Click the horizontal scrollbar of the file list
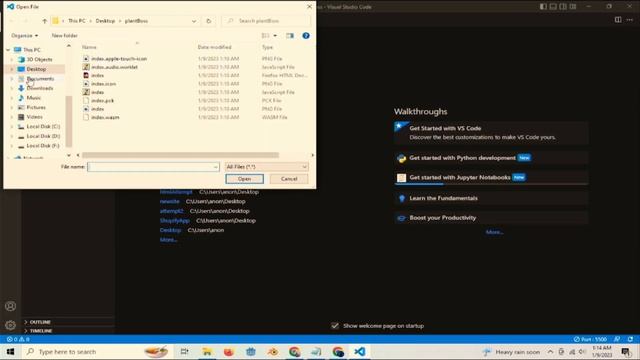 (180, 155)
